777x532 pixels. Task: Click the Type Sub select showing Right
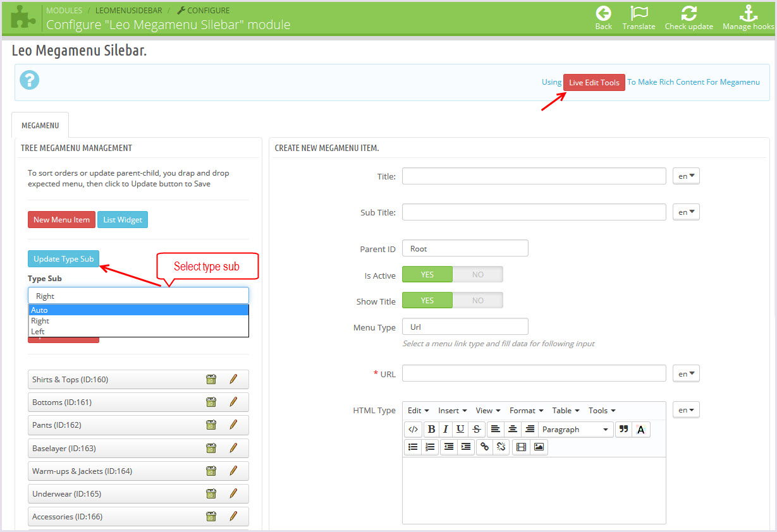click(138, 296)
